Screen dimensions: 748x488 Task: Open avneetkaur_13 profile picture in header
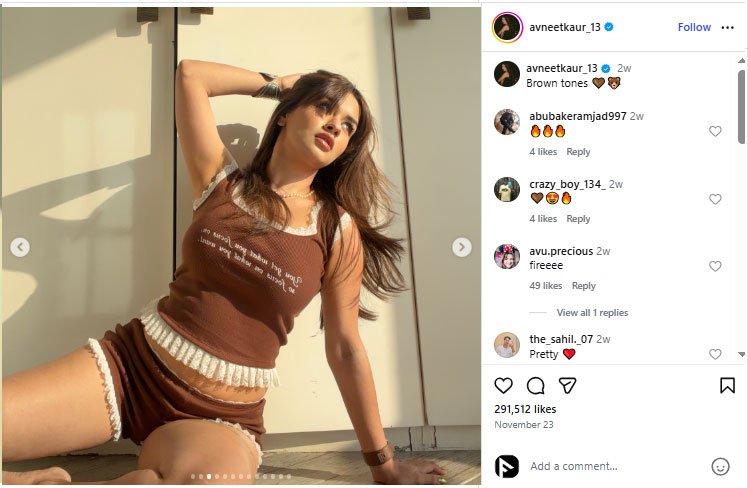[x=507, y=27]
